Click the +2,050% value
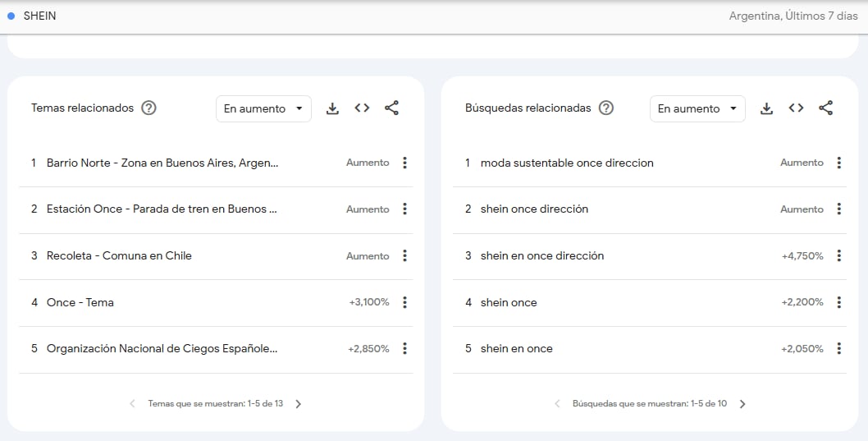Image resolution: width=868 pixels, height=441 pixels. click(802, 348)
